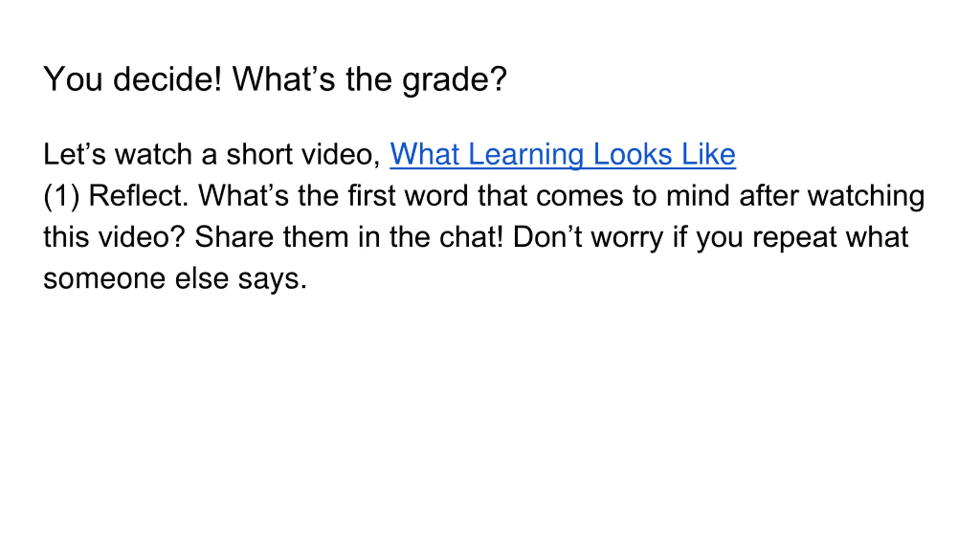
Task: Click the slide title 'You decide! What's the grade?'
Action: [x=275, y=79]
